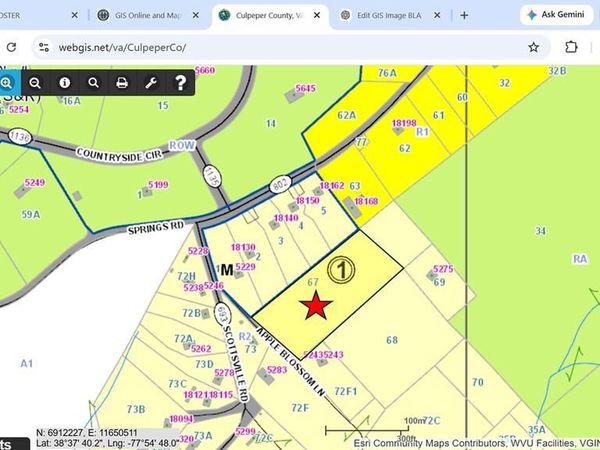Click the Apple Blossom Ln label
The image size is (600, 450).
pyautogui.click(x=291, y=362)
